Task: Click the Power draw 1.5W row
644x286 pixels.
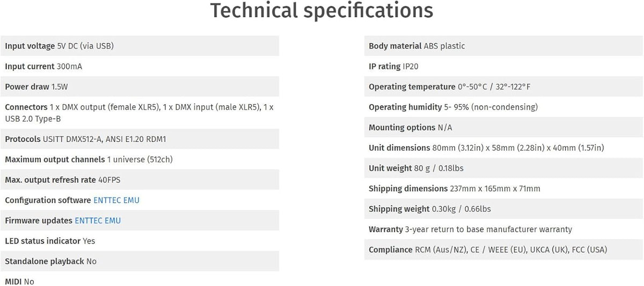Action: (140, 87)
